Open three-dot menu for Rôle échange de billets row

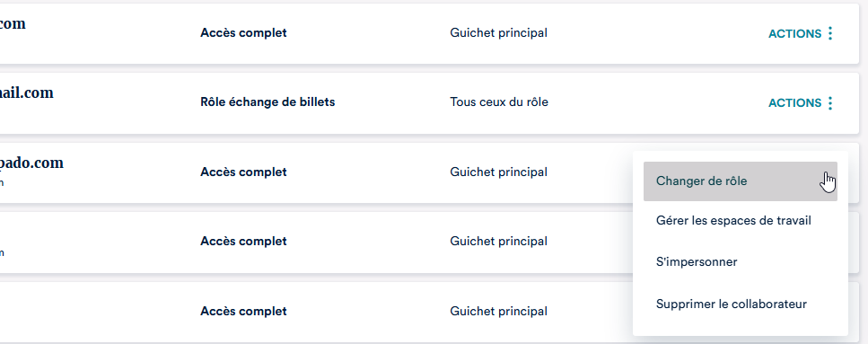pos(829,103)
